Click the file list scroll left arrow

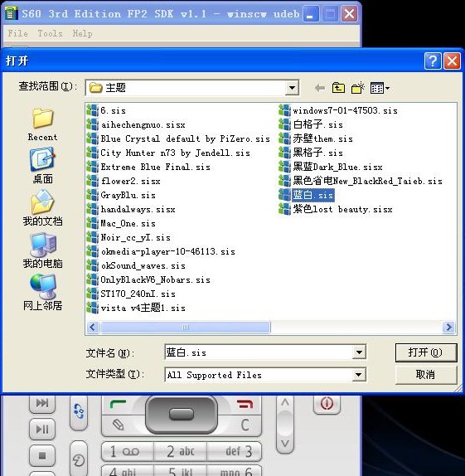93,328
